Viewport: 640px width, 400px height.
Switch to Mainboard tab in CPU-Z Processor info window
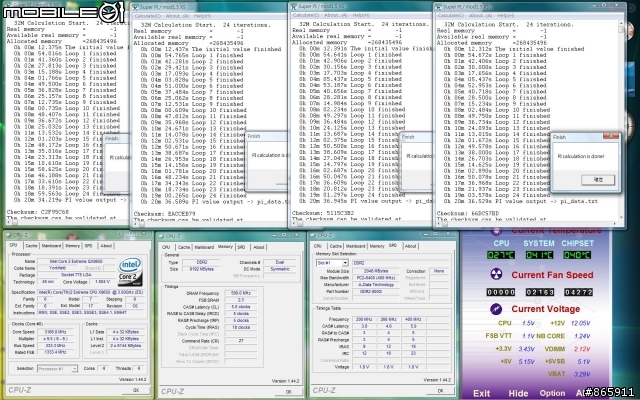(x=51, y=246)
